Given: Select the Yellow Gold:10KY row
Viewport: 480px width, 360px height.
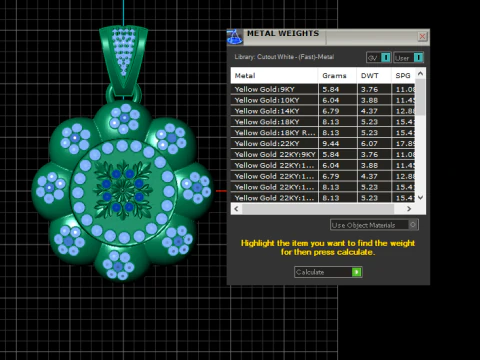Looking at the screenshot, I should (x=323, y=100).
